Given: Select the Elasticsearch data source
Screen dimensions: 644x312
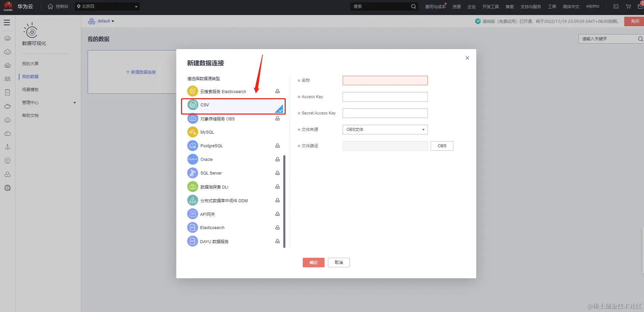Looking at the screenshot, I should [234, 227].
